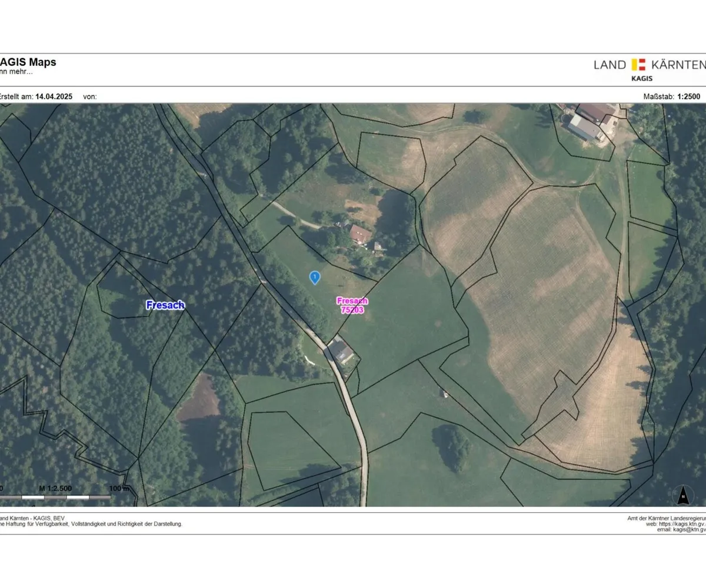Click the Maßstab 1:2500 scale value
Image resolution: width=706 pixels, height=588 pixels.
click(x=688, y=96)
